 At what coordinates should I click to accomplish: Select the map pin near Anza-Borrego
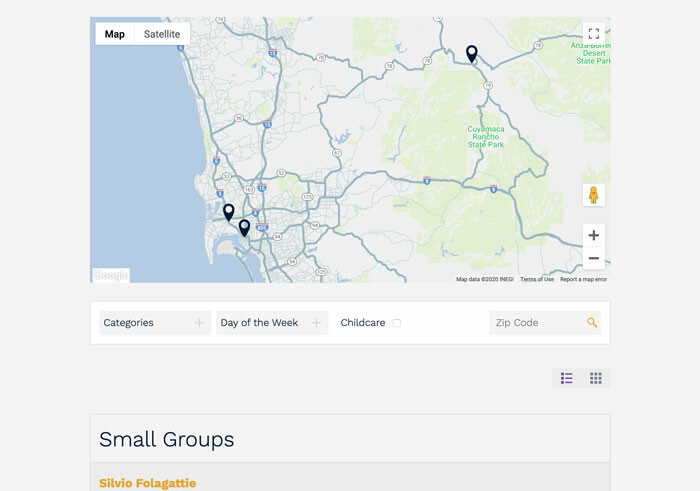click(472, 53)
